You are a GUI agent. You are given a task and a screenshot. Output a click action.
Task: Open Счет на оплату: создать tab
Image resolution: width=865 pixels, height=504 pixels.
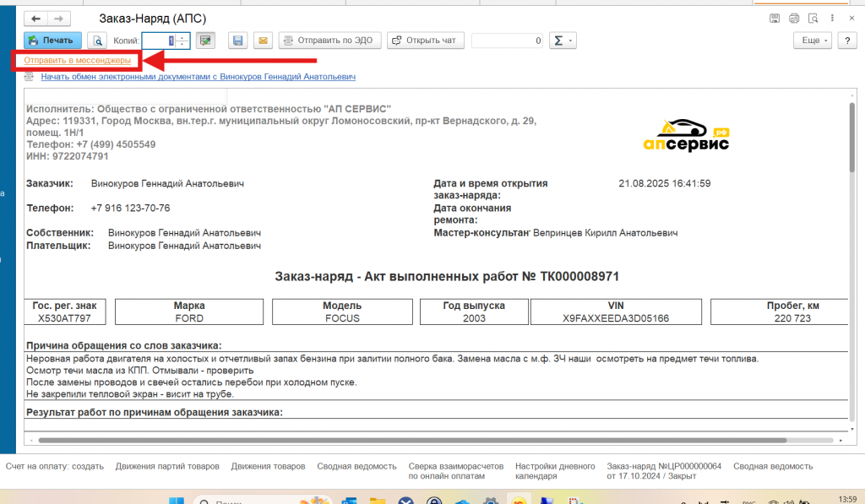(54, 466)
